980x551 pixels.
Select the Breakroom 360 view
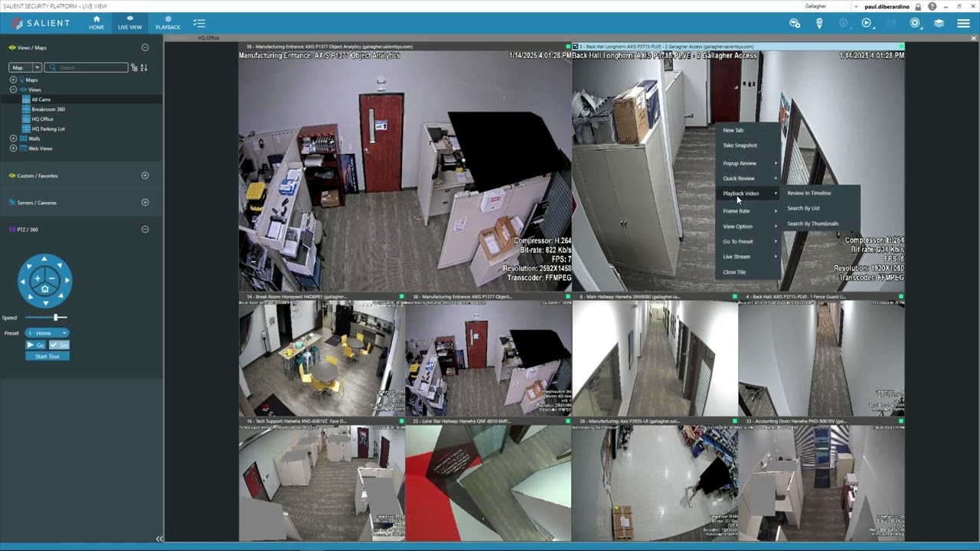tap(47, 109)
